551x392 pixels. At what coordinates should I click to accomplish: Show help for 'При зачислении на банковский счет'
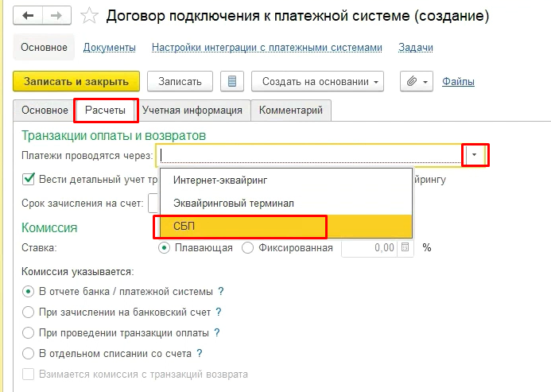pyautogui.click(x=219, y=312)
